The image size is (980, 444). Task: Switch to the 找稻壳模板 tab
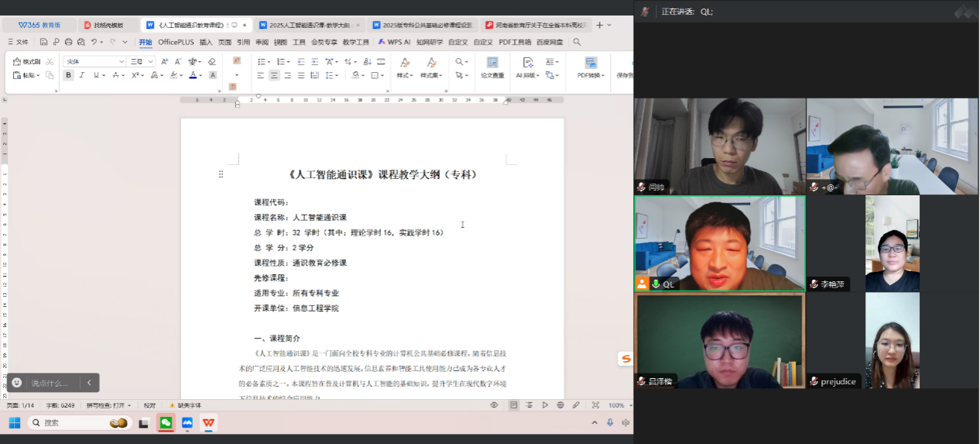[x=104, y=25]
